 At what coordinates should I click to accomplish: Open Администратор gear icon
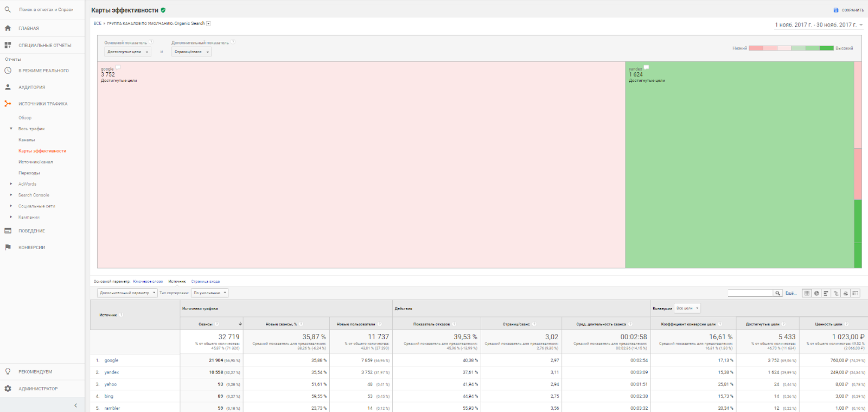8,389
